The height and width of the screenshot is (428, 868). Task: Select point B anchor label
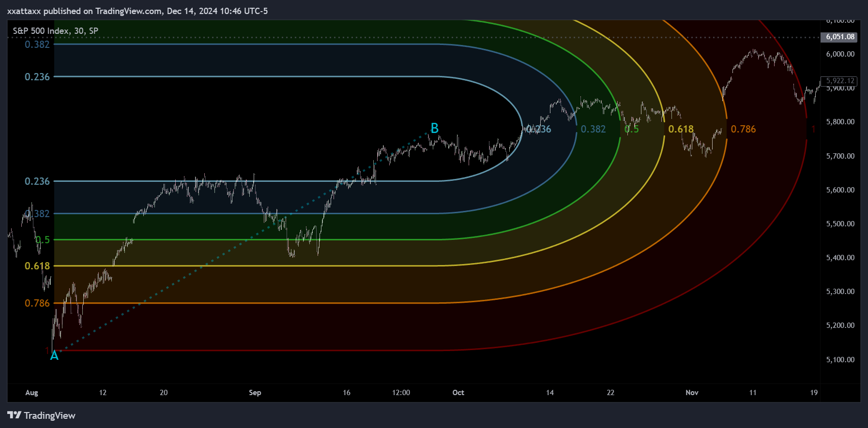pos(435,128)
